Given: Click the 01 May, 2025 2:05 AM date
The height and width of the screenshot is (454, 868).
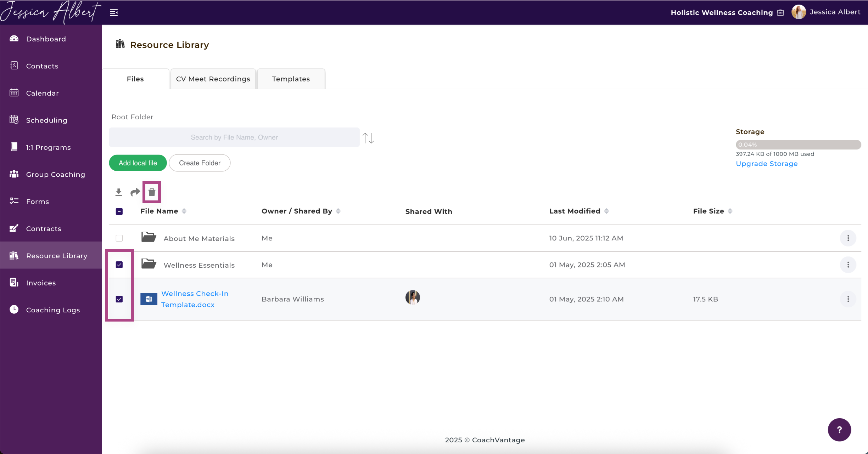Looking at the screenshot, I should tap(587, 265).
